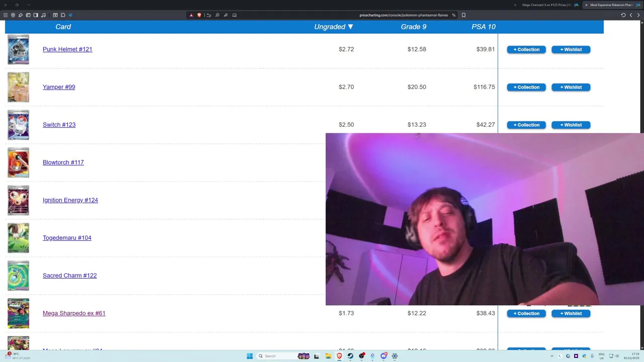Add Yamper #99 to Wishlist

point(571,87)
